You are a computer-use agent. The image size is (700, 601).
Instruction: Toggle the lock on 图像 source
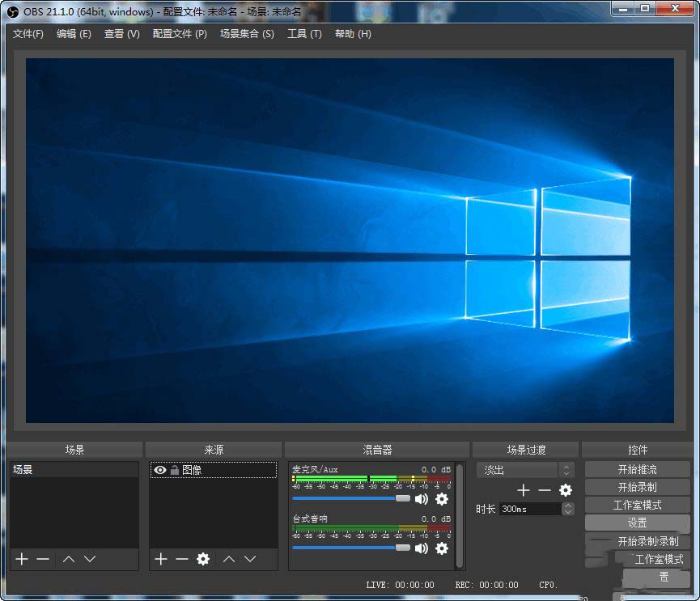click(175, 470)
